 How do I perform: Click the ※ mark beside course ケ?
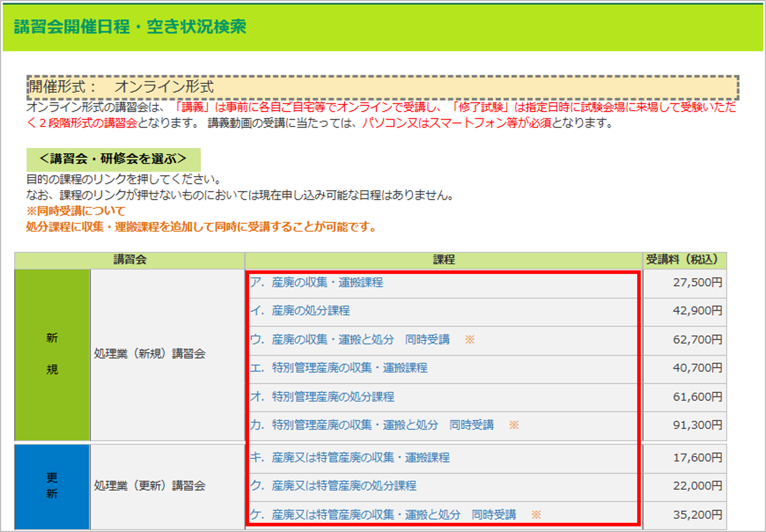(x=536, y=515)
